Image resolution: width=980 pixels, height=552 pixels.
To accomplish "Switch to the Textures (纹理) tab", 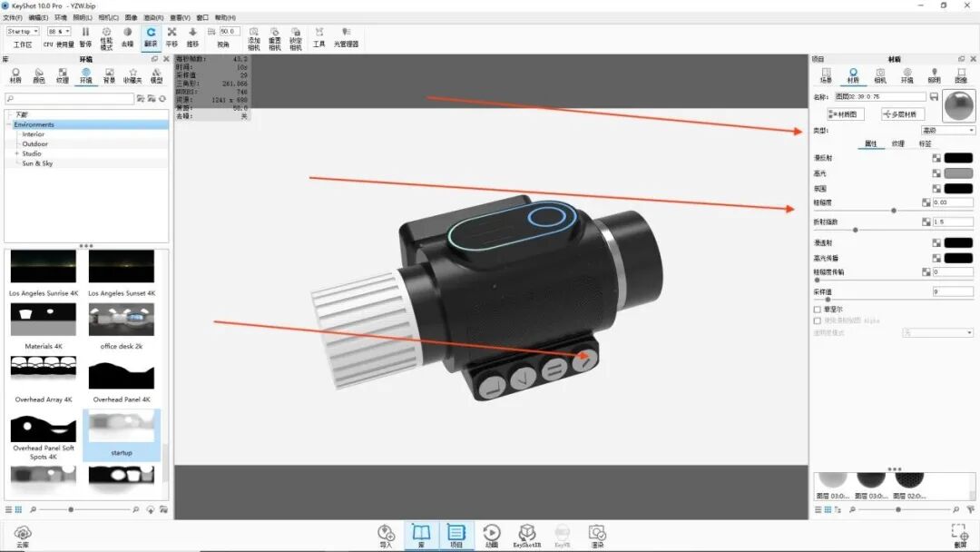I will coord(898,143).
